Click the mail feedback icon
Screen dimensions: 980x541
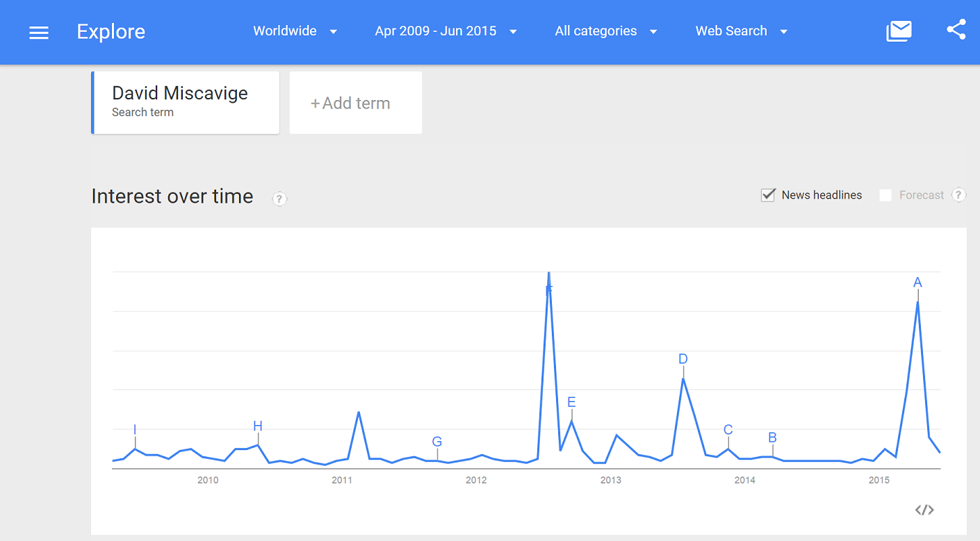(899, 31)
